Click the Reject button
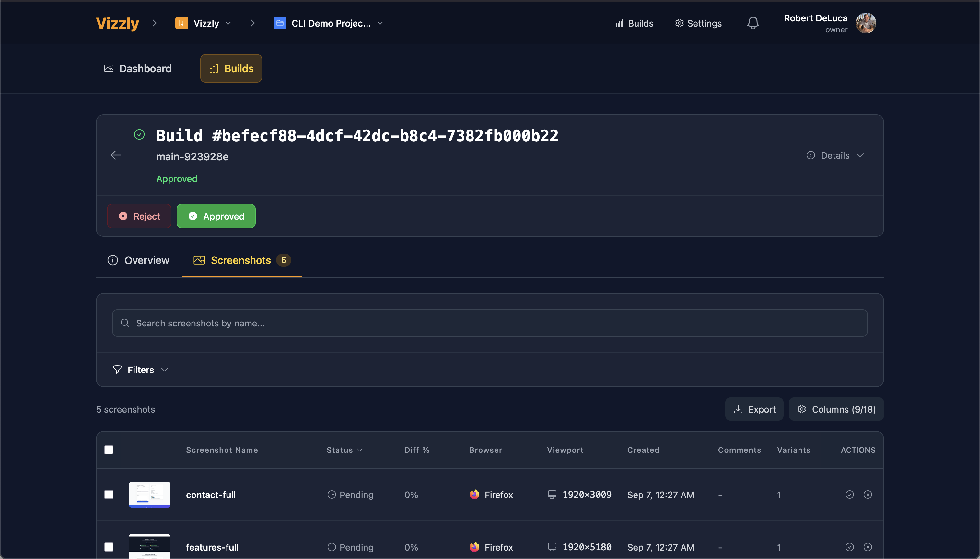Image resolution: width=980 pixels, height=559 pixels. [x=139, y=216]
